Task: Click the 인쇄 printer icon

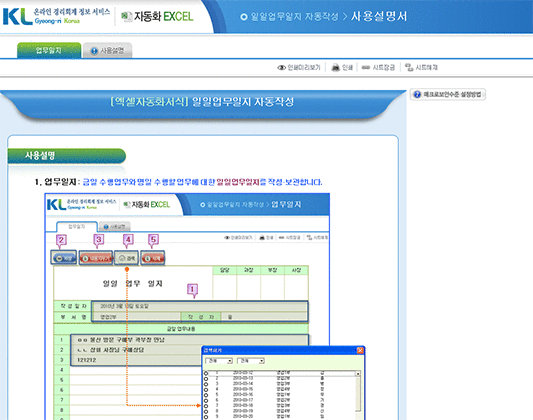Action: coord(342,67)
